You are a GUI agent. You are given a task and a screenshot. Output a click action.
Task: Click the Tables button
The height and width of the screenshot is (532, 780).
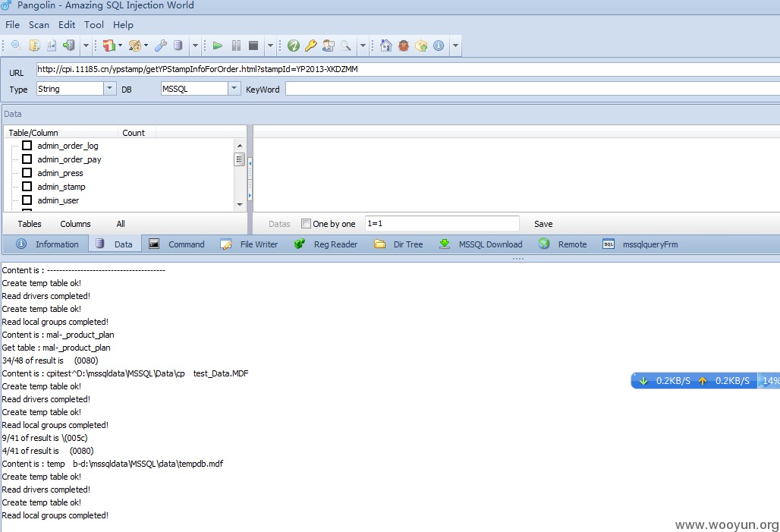[x=30, y=224]
